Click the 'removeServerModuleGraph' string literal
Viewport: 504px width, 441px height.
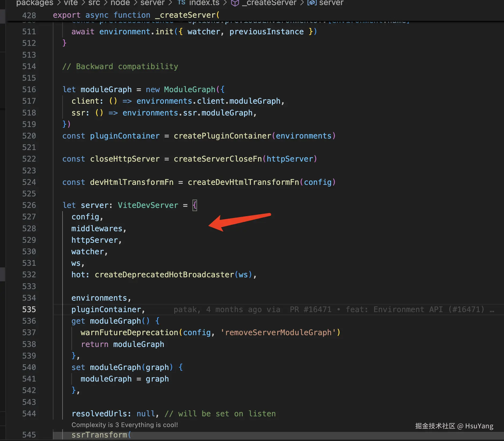tap(278, 332)
